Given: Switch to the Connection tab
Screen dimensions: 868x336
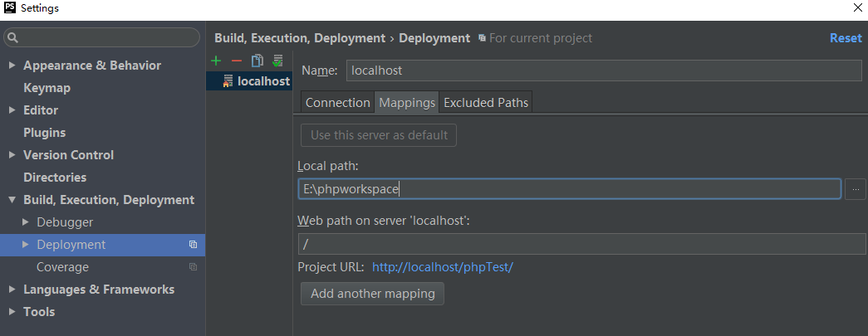Looking at the screenshot, I should pos(337,103).
